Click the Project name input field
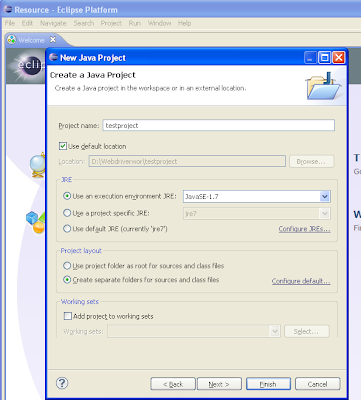This screenshot has width=361, height=400. 218,125
